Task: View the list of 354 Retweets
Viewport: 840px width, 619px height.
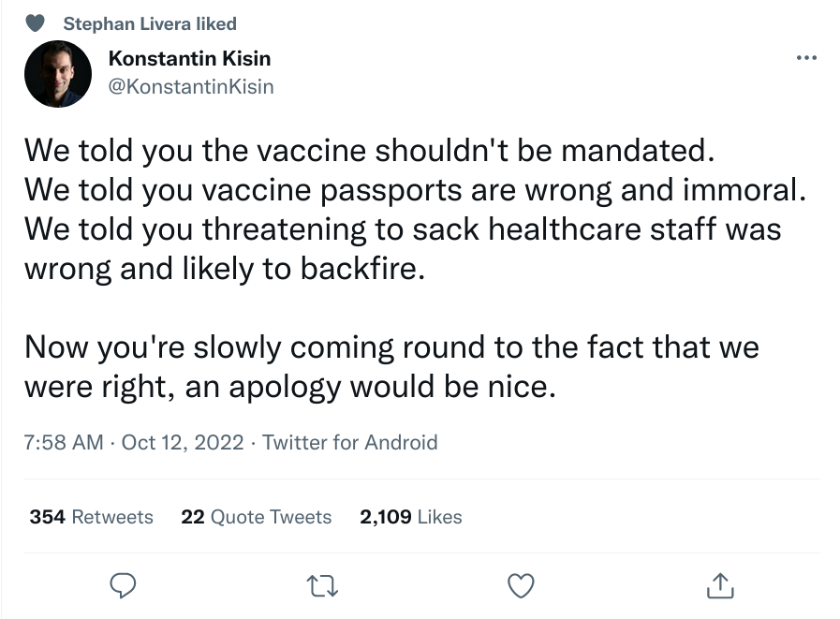Action: pyautogui.click(x=92, y=516)
